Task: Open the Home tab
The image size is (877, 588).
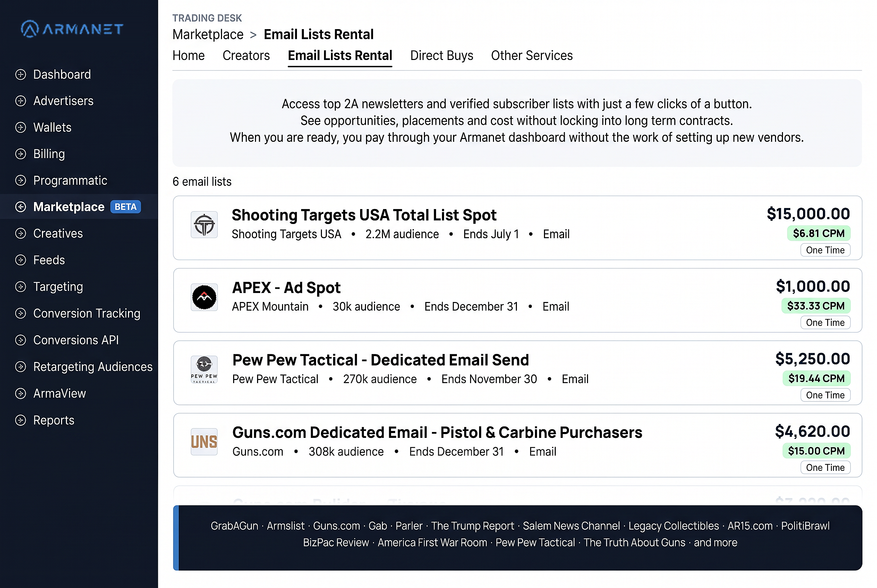Action: pyautogui.click(x=188, y=55)
